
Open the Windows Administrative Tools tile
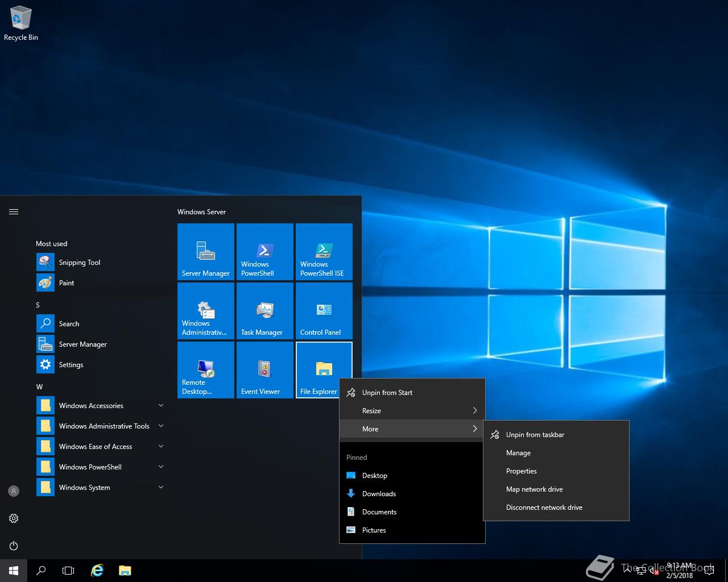coord(206,311)
